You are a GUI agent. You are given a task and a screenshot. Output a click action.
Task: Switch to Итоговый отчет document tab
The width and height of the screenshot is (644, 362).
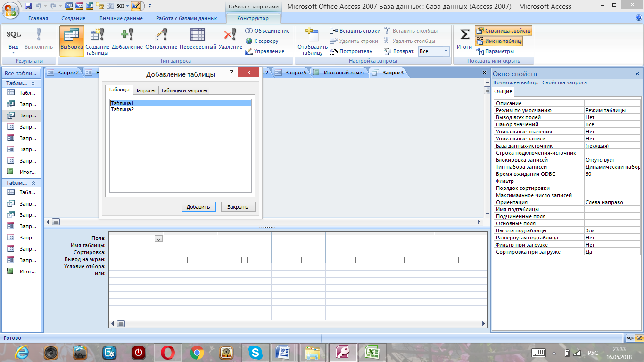(x=339, y=73)
